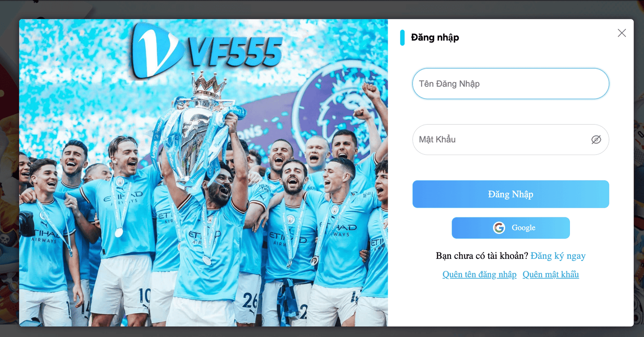Focus the Mật Khẩu password field
The height and width of the screenshot is (337, 644).
tap(510, 139)
